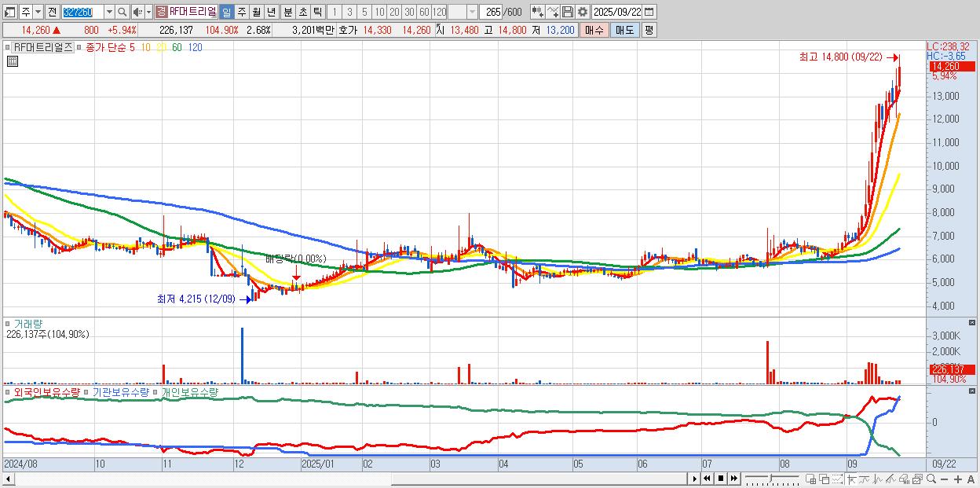Viewport: 980px width, 488px height.
Task: Adjust the replay speed slider
Action: tap(773, 479)
